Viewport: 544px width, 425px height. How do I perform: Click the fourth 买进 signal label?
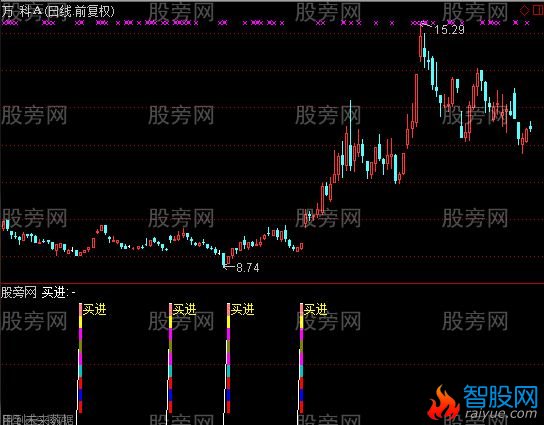click(x=315, y=309)
